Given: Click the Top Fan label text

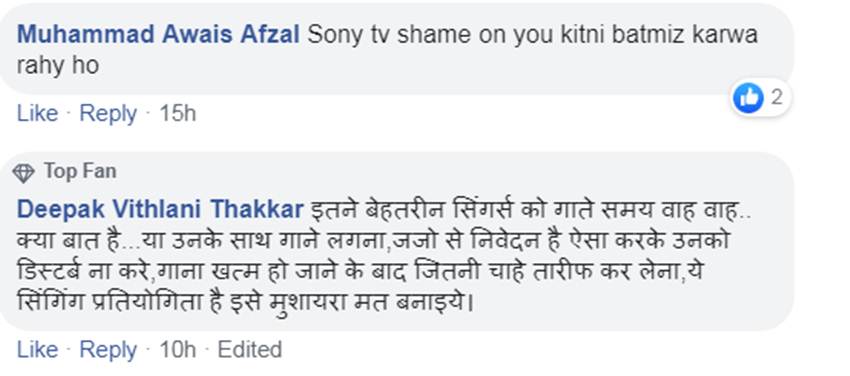Looking at the screenshot, I should tap(80, 172).
